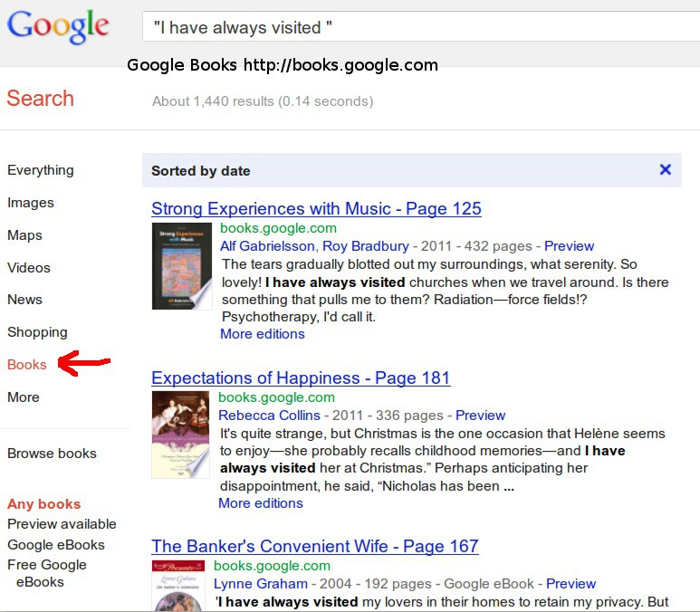The image size is (700, 612).
Task: Go to News results
Action: point(24,300)
